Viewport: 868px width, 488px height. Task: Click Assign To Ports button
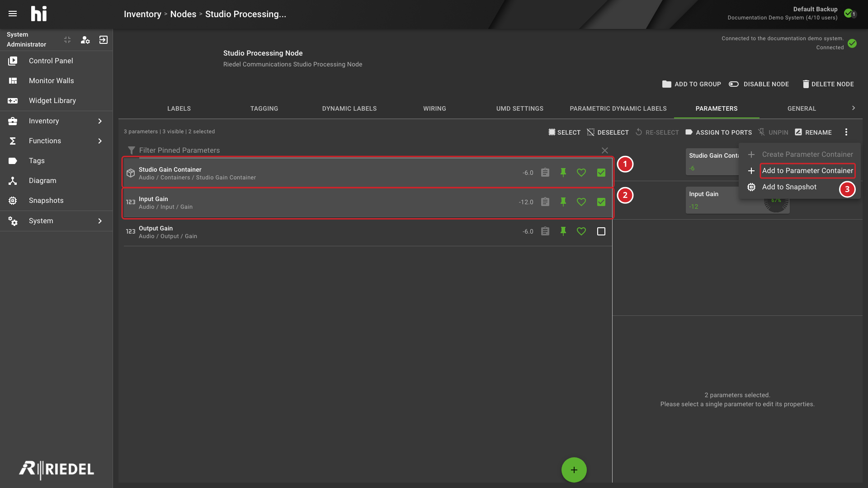pos(718,132)
